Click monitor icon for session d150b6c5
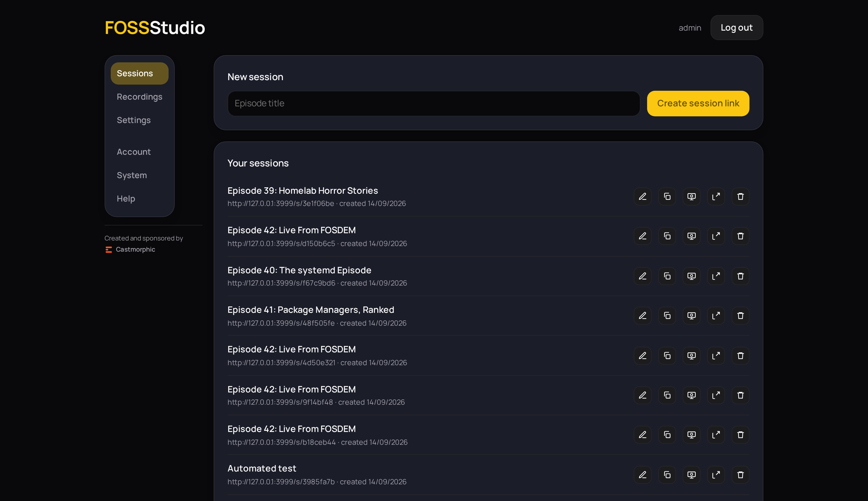868x501 pixels. pyautogui.click(x=691, y=236)
